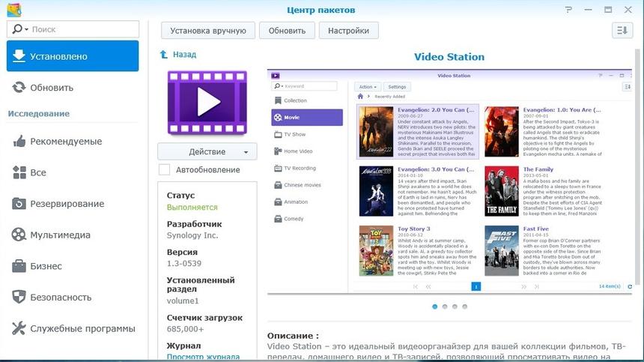Click the sort order icon button
This screenshot has width=644, height=362.
point(622,31)
